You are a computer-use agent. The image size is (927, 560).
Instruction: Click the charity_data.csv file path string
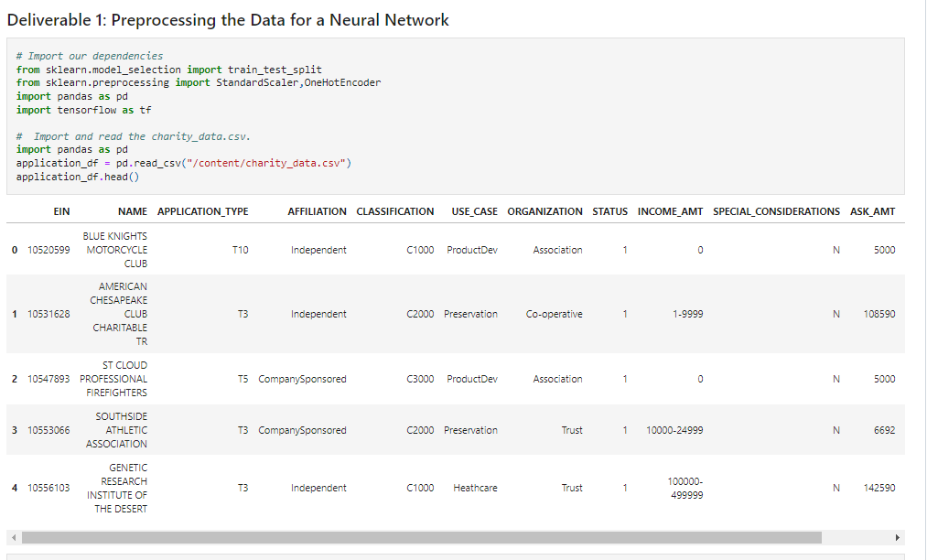click(271, 163)
